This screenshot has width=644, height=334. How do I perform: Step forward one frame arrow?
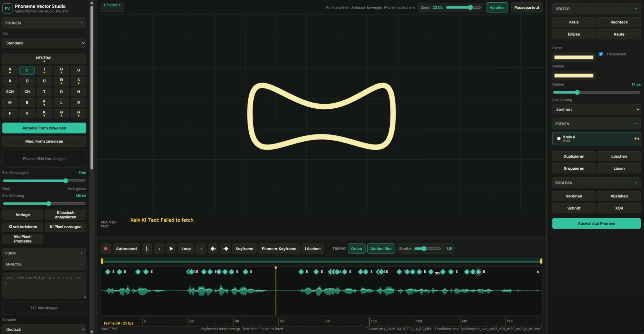click(201, 249)
